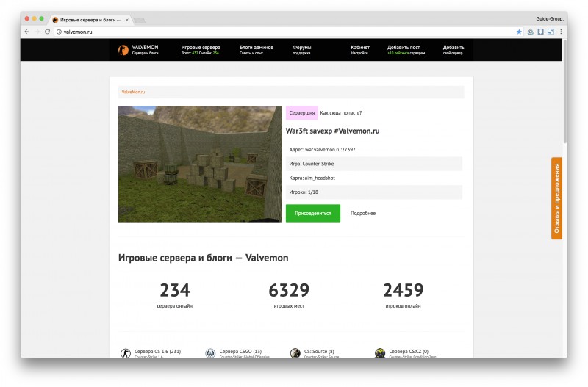Open Отзывы и предложения side tab
Screen dimensions: 588x387
556,198
